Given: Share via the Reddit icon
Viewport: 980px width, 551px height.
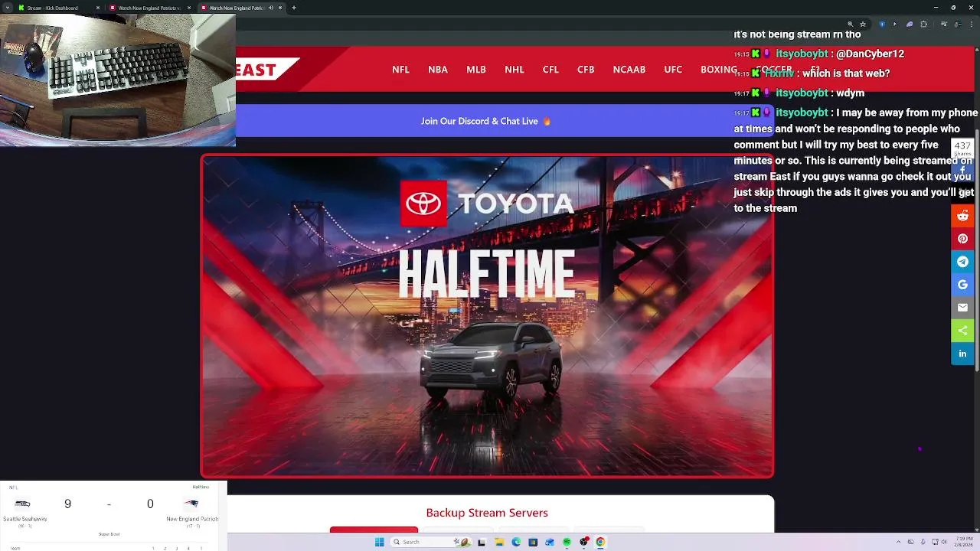Looking at the screenshot, I should tap(962, 216).
